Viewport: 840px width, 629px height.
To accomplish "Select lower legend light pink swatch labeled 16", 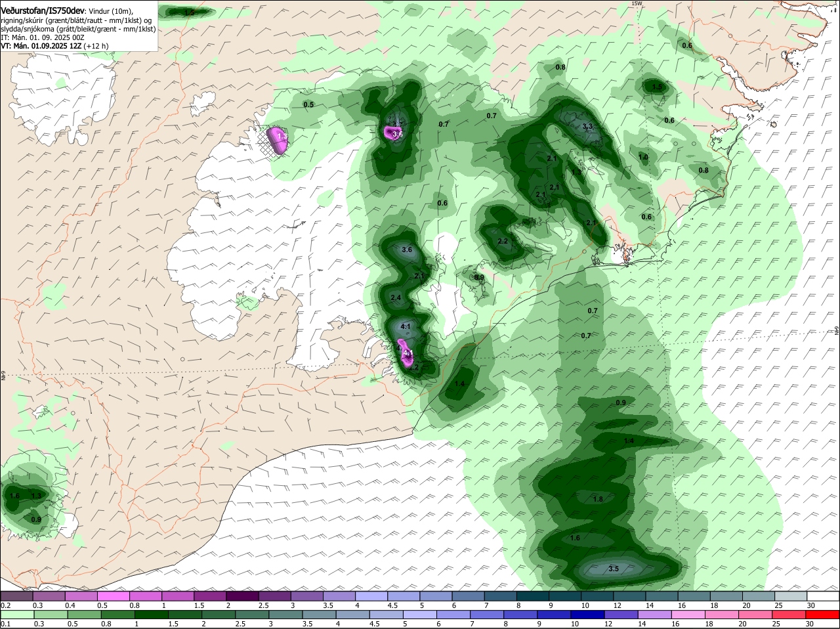I will (x=688, y=615).
